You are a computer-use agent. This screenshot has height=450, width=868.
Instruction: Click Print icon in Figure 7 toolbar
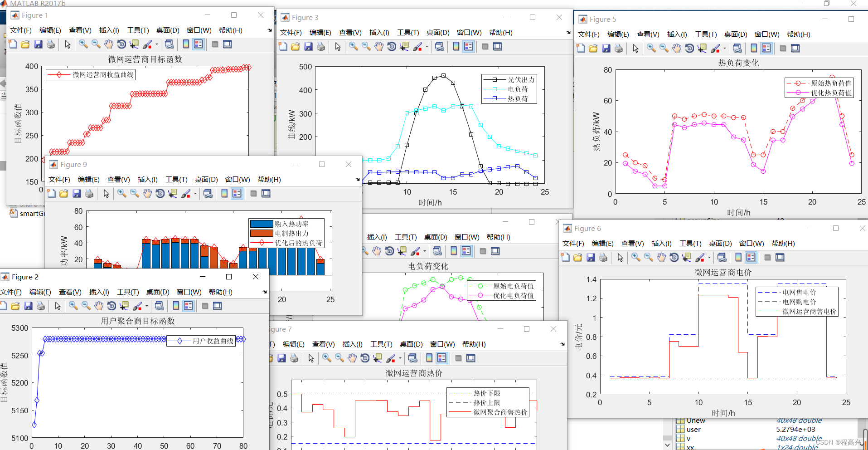coord(294,358)
